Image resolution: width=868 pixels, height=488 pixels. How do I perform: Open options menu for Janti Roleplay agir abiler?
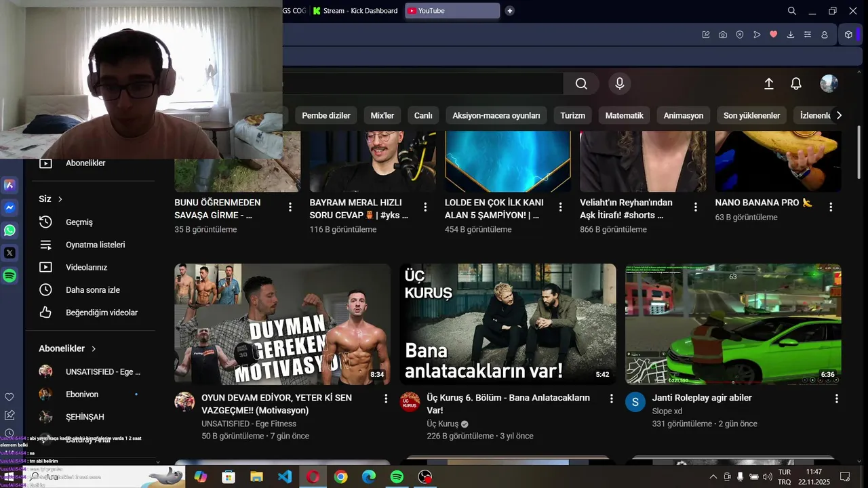[836, 399]
